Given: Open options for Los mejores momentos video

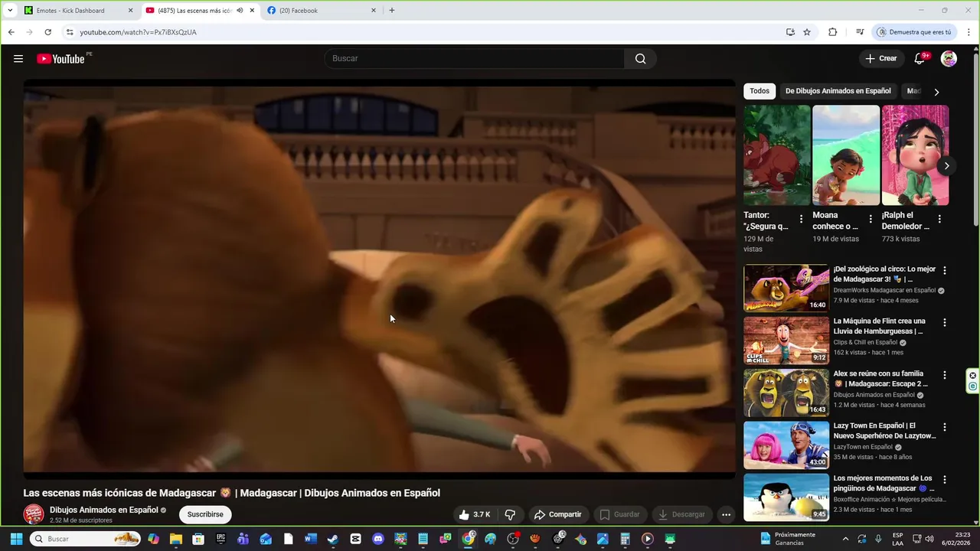Looking at the screenshot, I should [944, 480].
